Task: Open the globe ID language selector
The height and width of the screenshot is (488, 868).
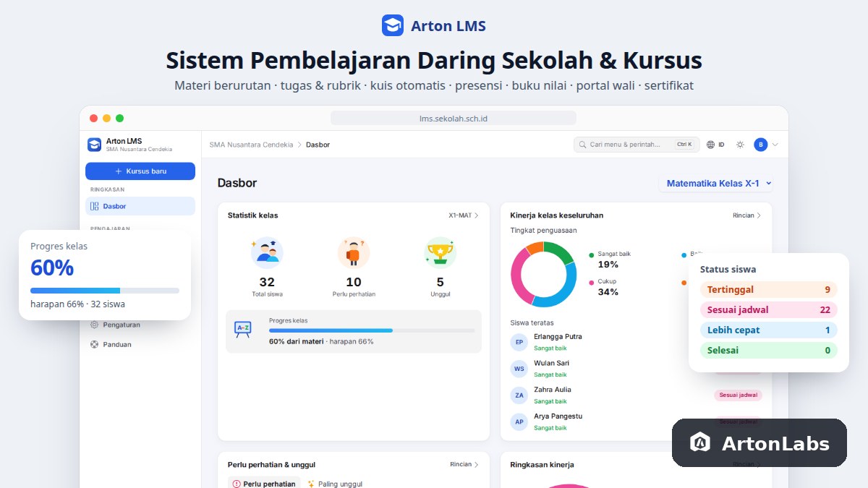Action: (715, 145)
